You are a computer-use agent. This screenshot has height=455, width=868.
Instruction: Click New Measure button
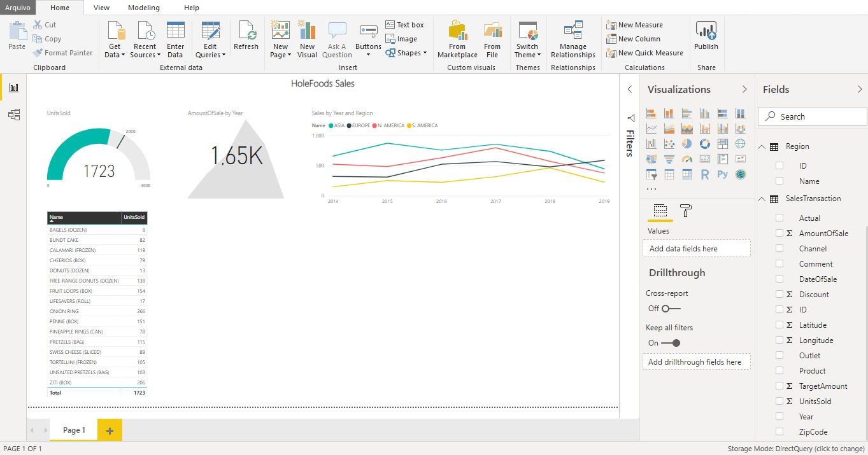(634, 25)
